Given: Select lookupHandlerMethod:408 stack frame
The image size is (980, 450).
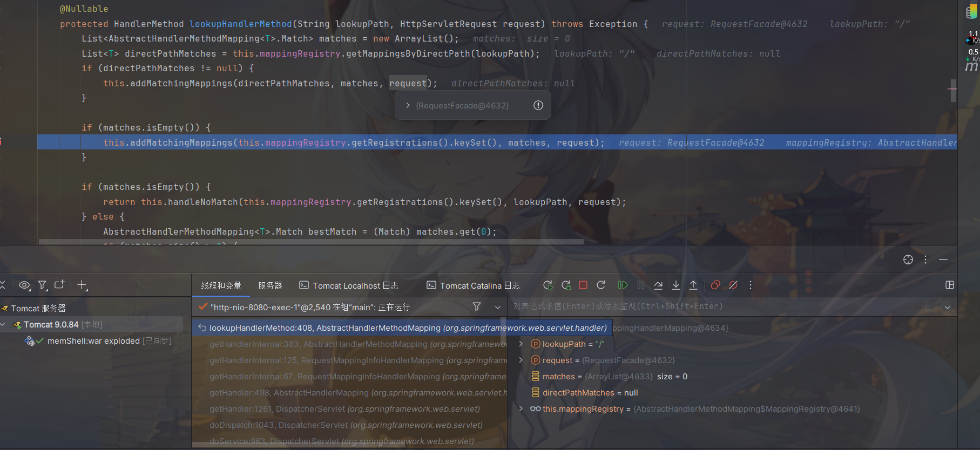Looking at the screenshot, I should [402, 328].
